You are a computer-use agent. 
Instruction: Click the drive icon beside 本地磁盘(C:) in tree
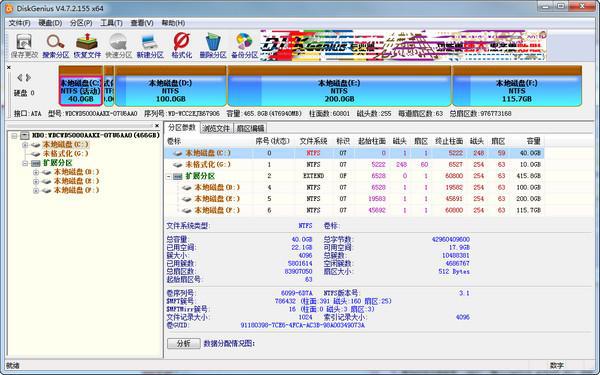click(x=36, y=145)
